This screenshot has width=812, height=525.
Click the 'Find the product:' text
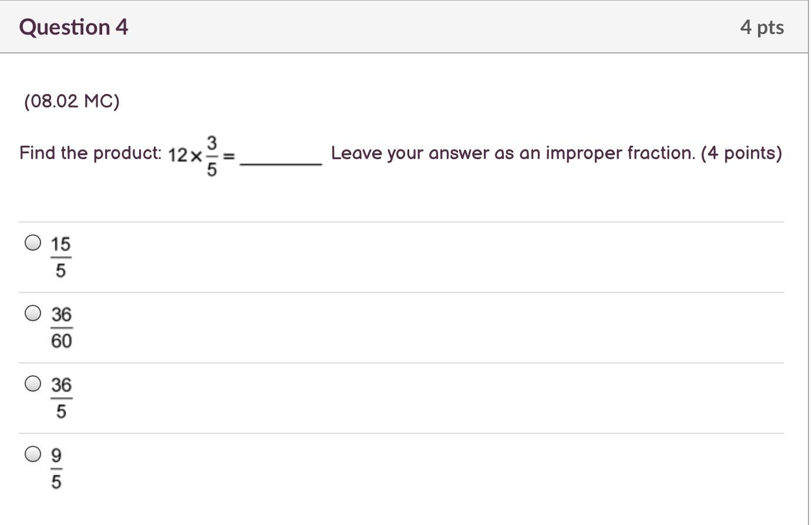(x=90, y=153)
